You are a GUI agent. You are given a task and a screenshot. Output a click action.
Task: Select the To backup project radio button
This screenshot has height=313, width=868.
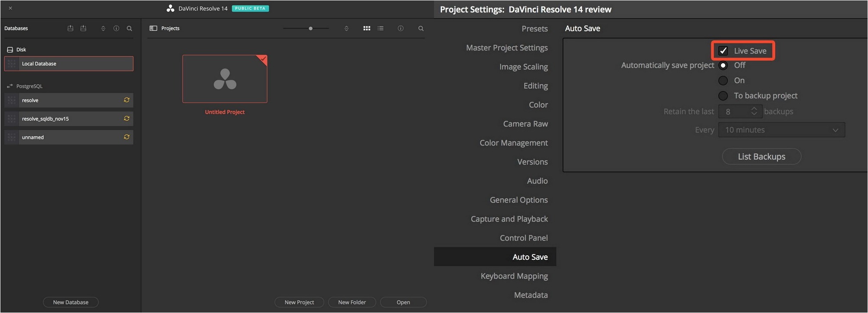[x=723, y=96]
